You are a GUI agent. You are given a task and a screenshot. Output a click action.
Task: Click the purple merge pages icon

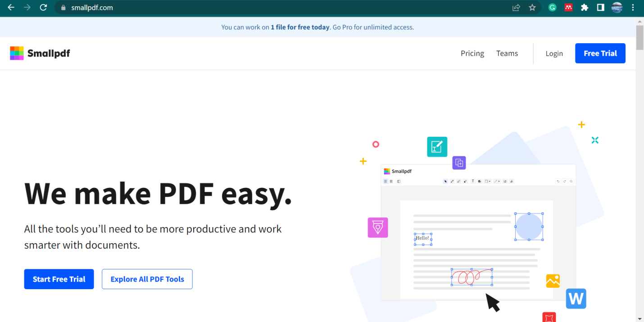point(459,162)
